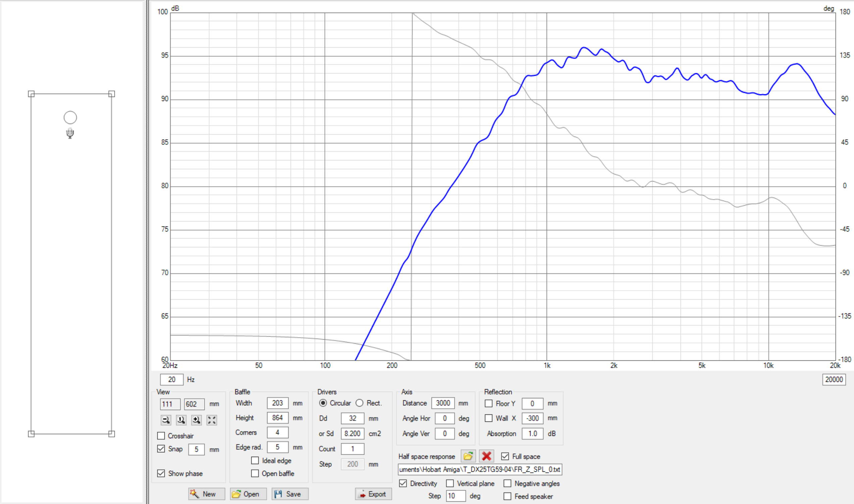Image resolution: width=854 pixels, height=504 pixels.
Task: Edit the baffle Width field
Action: point(278,403)
